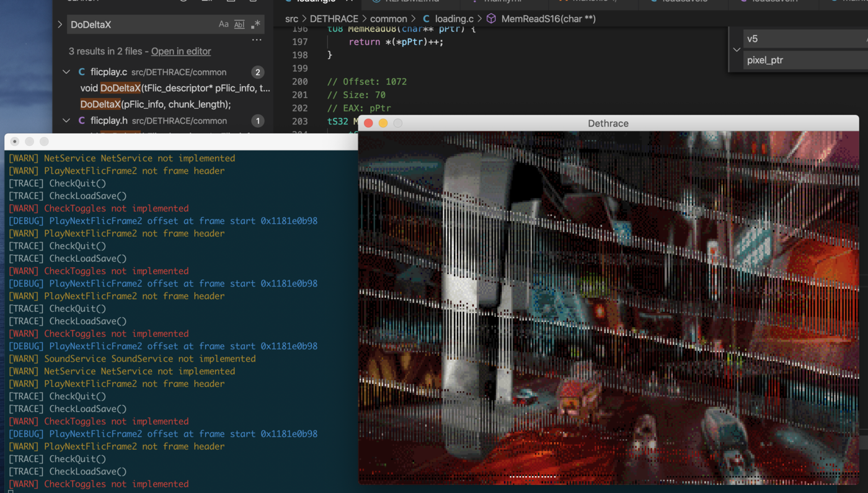
Task: Click the SoundService not implemented log line
Action: [x=132, y=358]
